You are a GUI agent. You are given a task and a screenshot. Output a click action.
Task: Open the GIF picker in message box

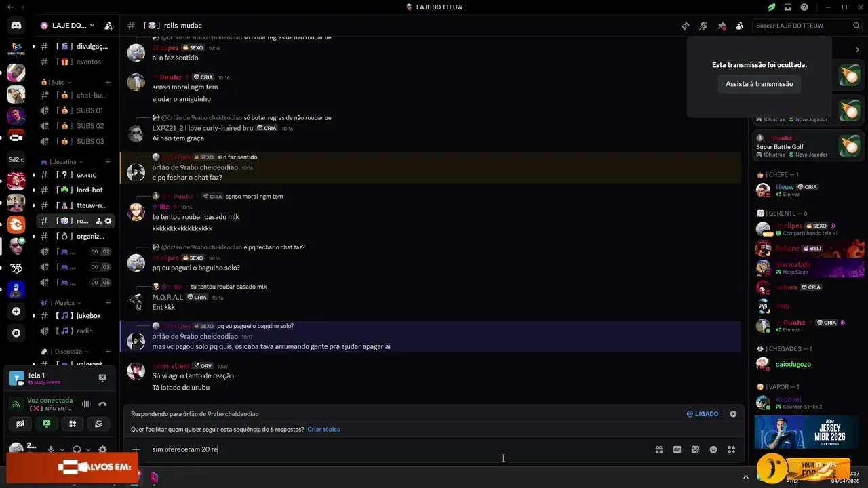click(677, 449)
